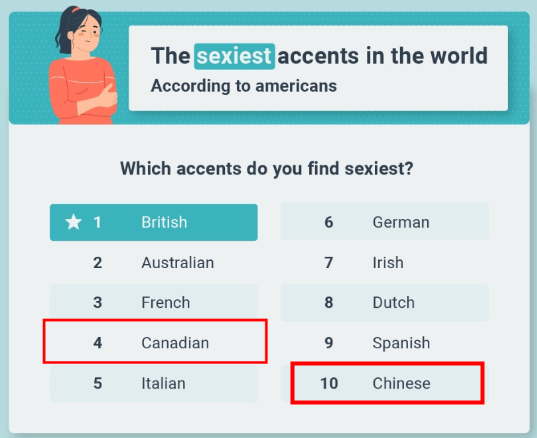Click the rank number 10
The image size is (537, 438).
coord(329,383)
